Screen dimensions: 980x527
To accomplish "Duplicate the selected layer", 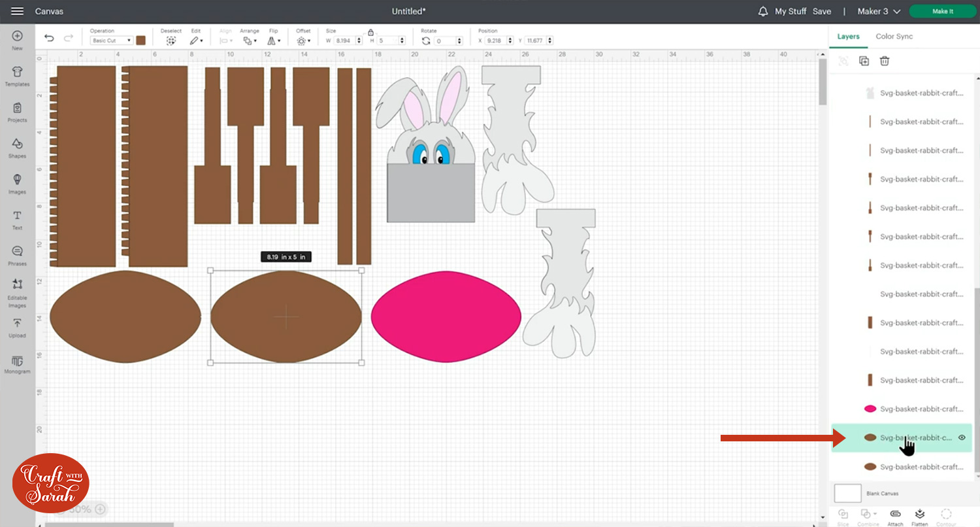I will pyautogui.click(x=864, y=61).
